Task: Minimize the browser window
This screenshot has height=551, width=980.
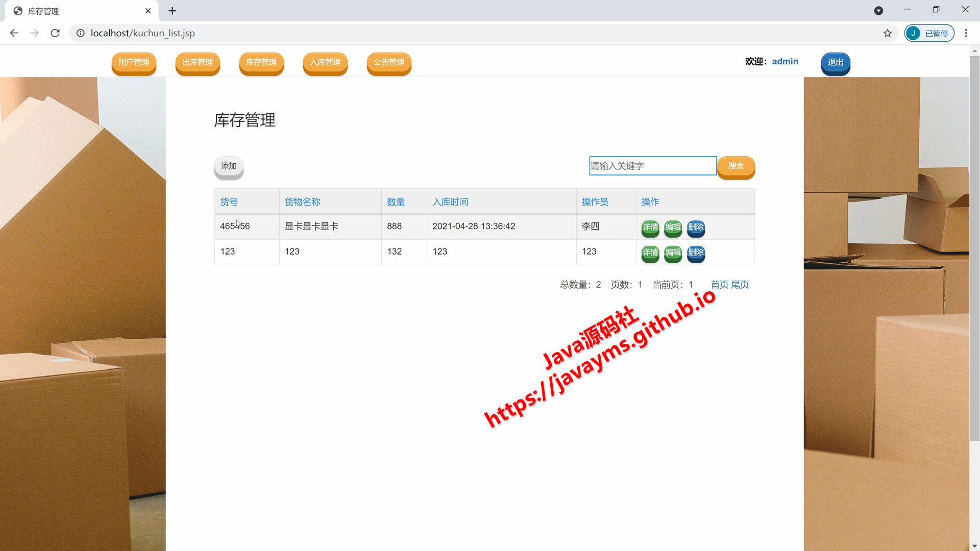Action: [x=907, y=10]
